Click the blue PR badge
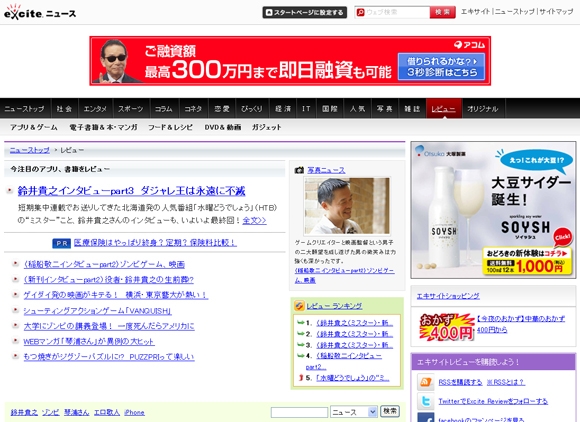This screenshot has width=580, height=422. click(61, 243)
